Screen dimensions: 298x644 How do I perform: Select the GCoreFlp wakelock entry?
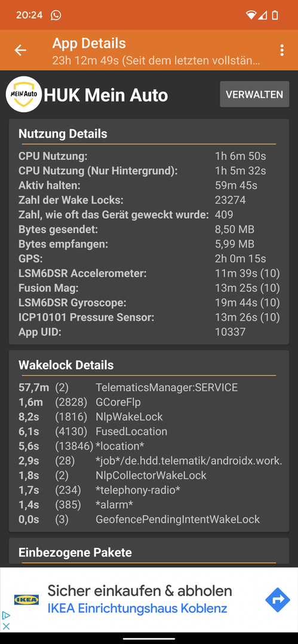tap(149, 402)
